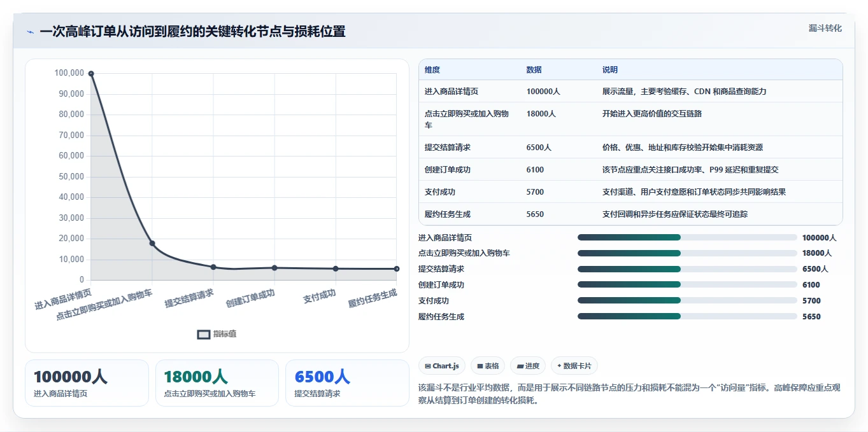868x432 pixels.
Task: Open the 6500人 data card
Action: [347, 383]
